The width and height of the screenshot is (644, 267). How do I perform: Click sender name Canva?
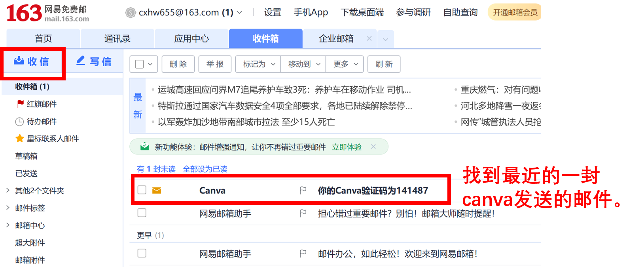click(212, 191)
